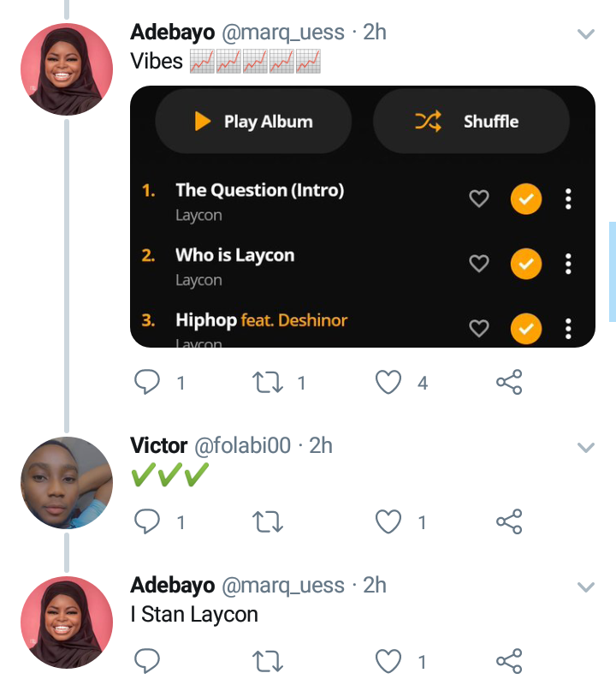Reply to Adebayo's Vibes tweet

tap(148, 383)
